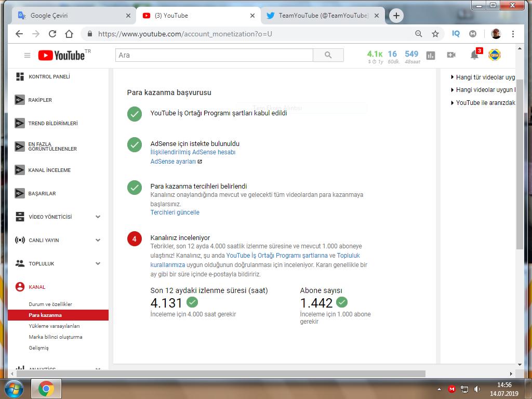Click the browser home icon
532x399 pixels.
pos(69,34)
